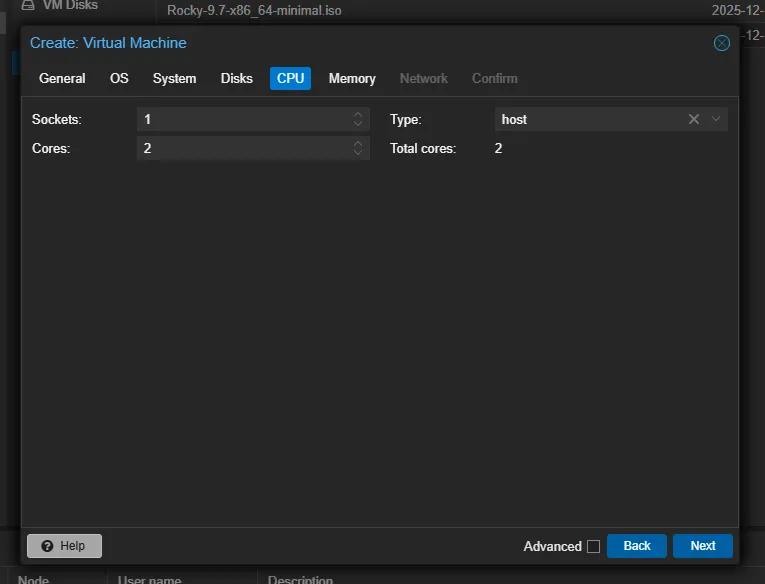Enable the Advanced checkbox
The height and width of the screenshot is (584, 765).
(x=593, y=546)
